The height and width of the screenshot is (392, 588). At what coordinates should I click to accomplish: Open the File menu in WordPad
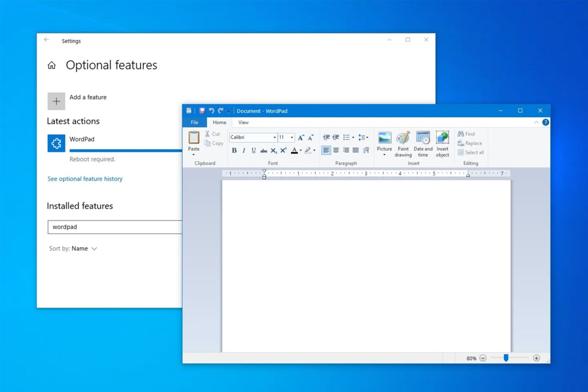[194, 123]
